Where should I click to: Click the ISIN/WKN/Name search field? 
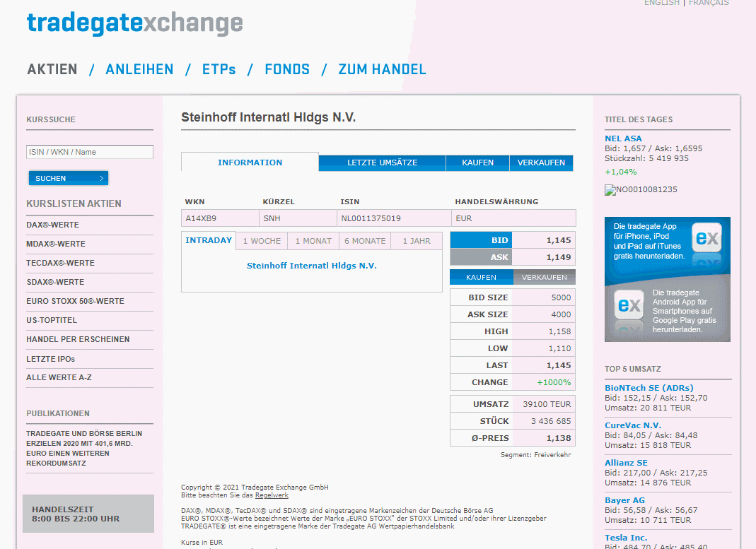tap(89, 151)
